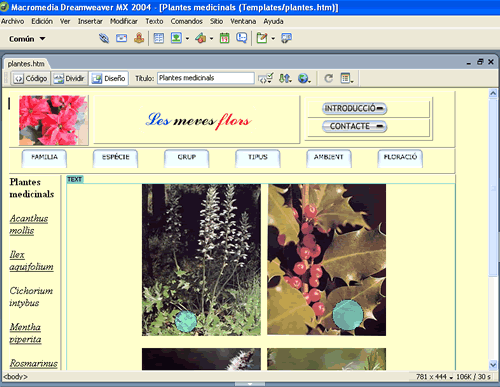This screenshot has width=500, height=387.
Task: Click the FAMILIA navigation button
Action: [44, 158]
